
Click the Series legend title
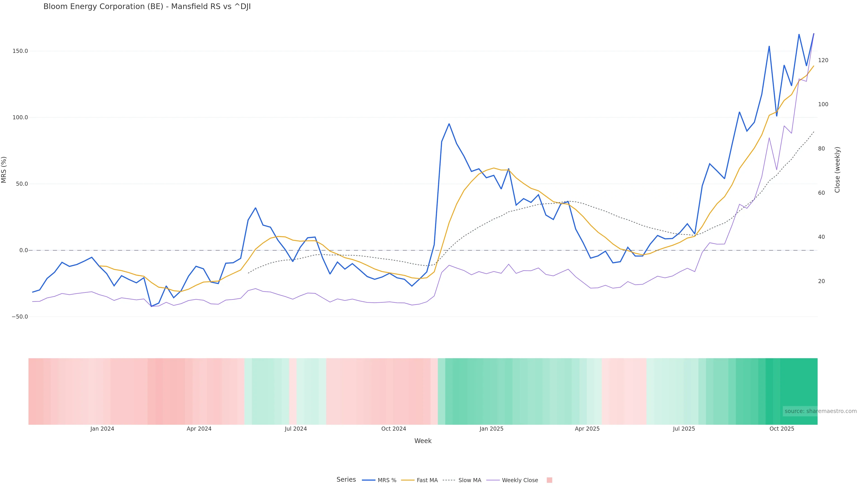click(x=346, y=480)
